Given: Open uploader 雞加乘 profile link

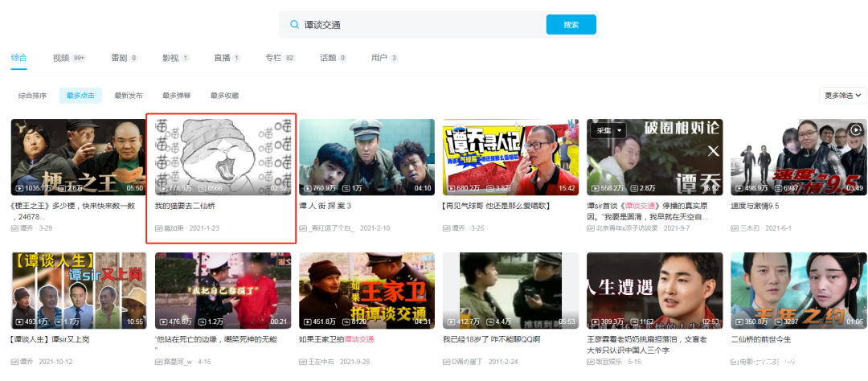Looking at the screenshot, I should click(175, 228).
